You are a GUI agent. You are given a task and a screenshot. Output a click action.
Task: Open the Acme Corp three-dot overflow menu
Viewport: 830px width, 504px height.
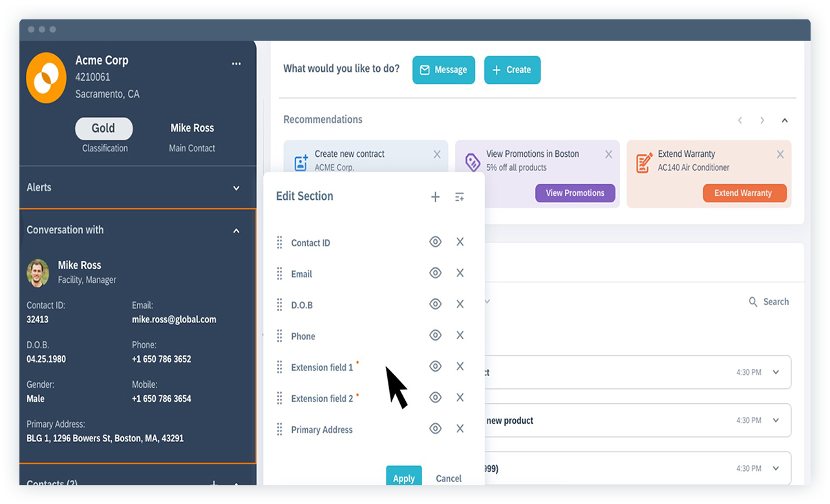(x=236, y=63)
